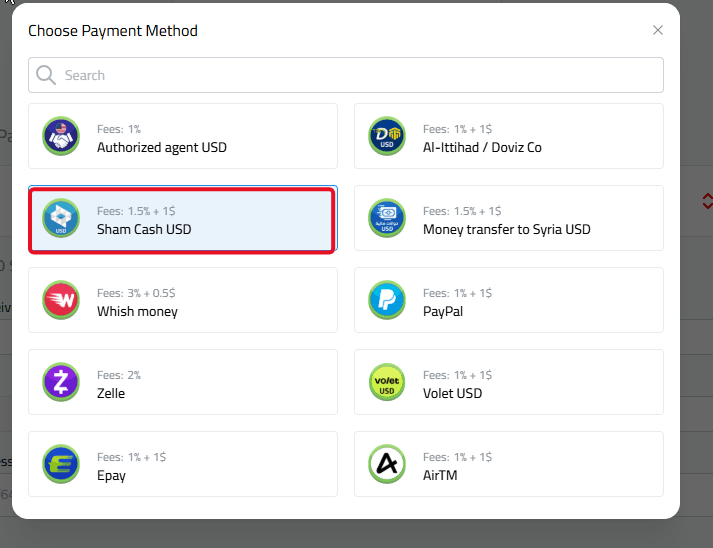713x548 pixels.
Task: Select Volet USD label
Action: coord(452,393)
